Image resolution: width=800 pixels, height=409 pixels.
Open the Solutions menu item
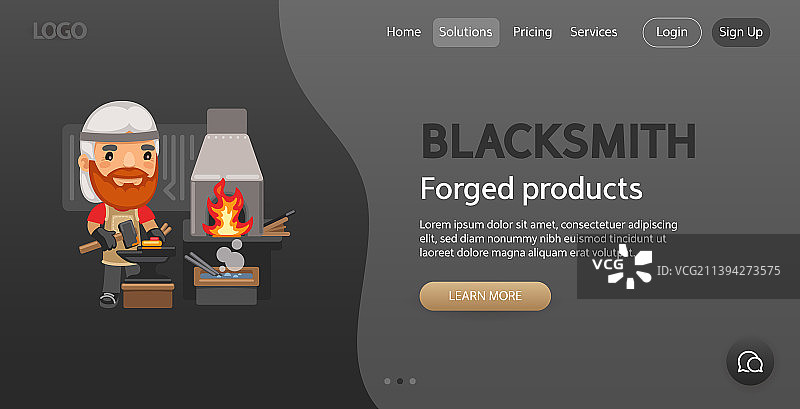pos(466,32)
